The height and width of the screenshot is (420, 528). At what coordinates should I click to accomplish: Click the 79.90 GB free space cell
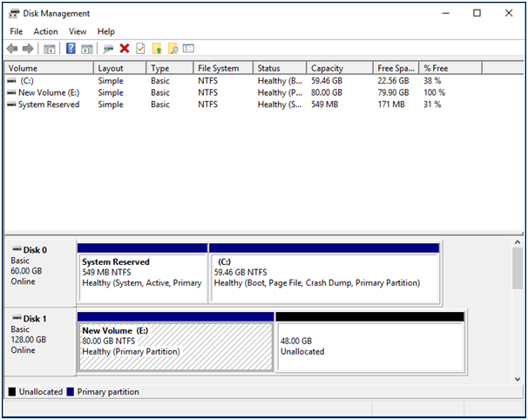(393, 92)
